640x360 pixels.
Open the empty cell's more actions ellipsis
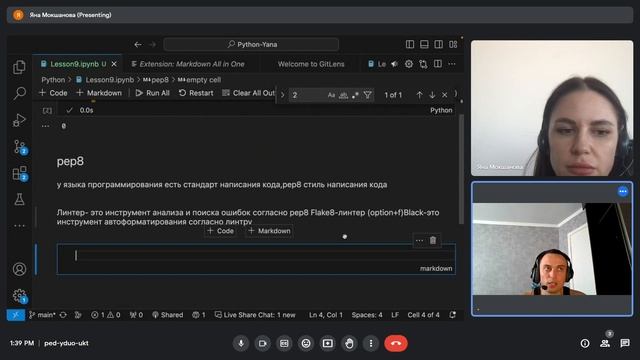click(419, 240)
